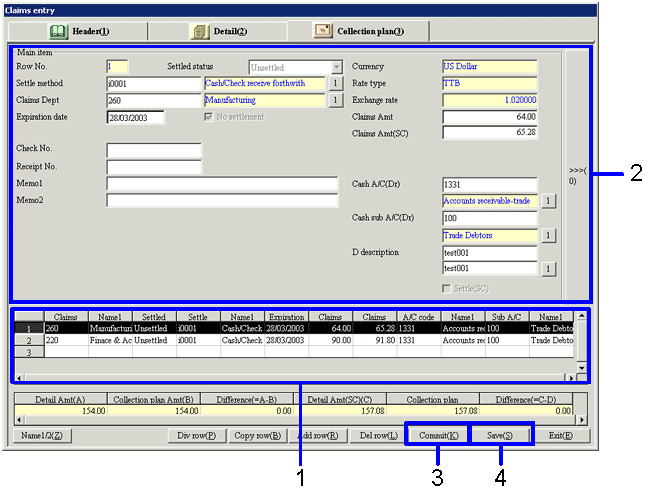Click the Claims Dept code field
Viewport: 654px width, 495px height.
[x=154, y=101]
